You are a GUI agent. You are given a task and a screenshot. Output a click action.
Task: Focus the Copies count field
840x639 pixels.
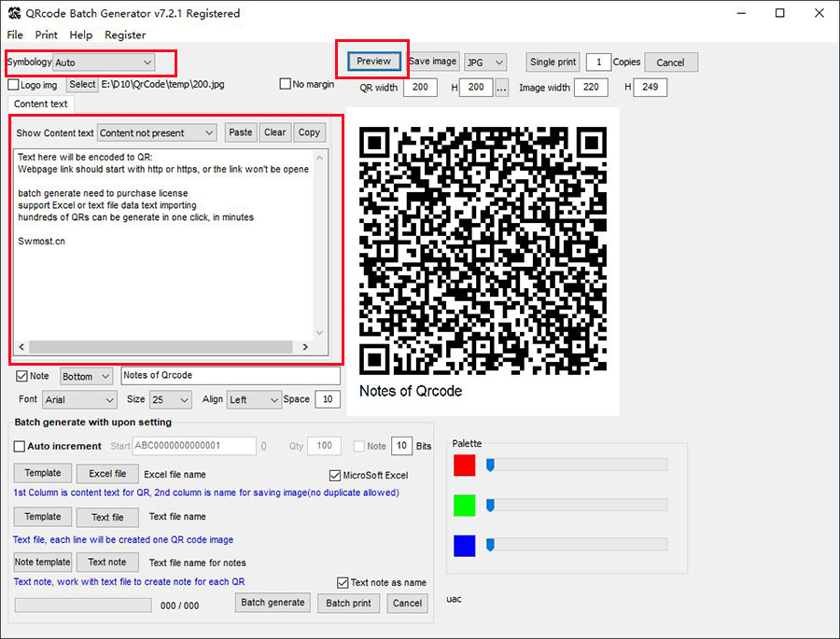(598, 63)
